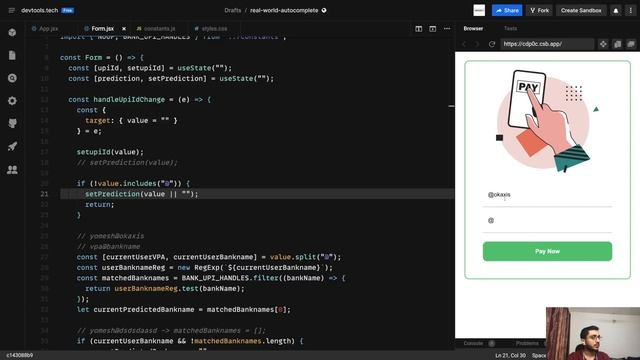Click the real-world-autocomplete sandbox title
This screenshot has height=360, width=640.
[284, 10]
